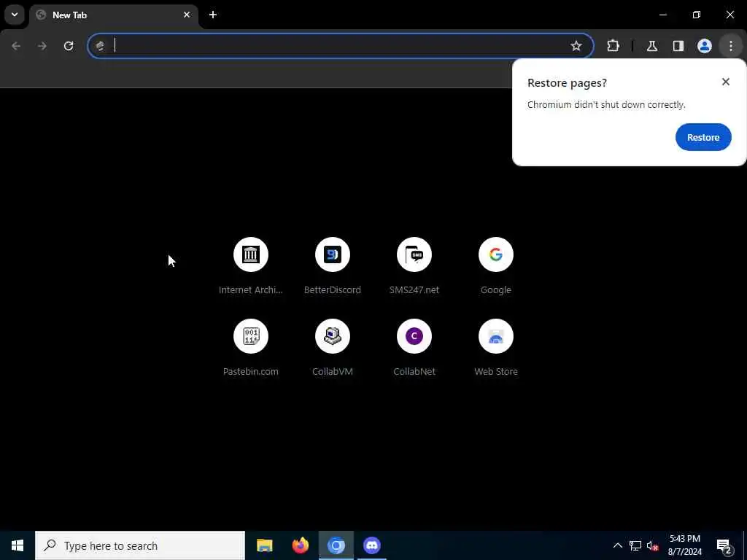Close the New Tab tab
The height and width of the screenshot is (560, 747).
187,15
